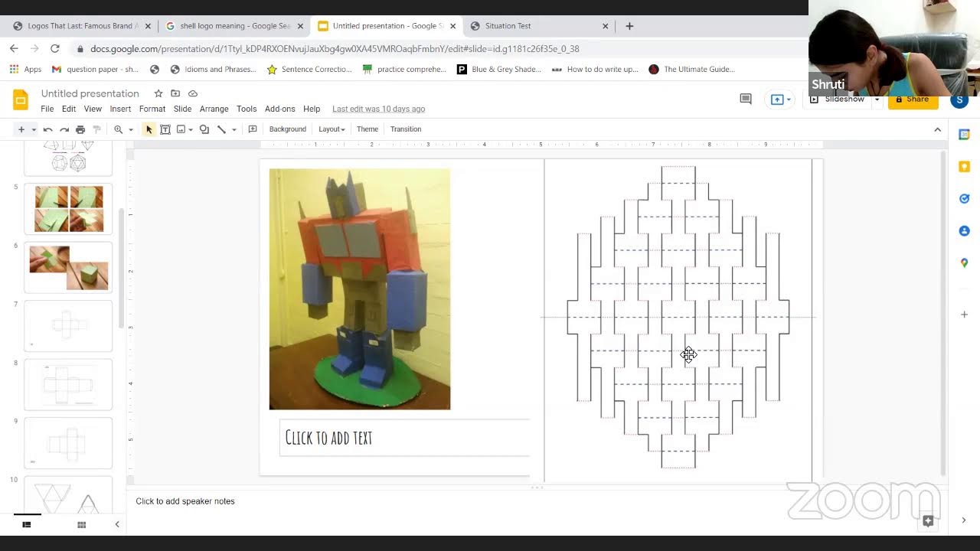Open Google Maps in the side panel

[x=964, y=263]
